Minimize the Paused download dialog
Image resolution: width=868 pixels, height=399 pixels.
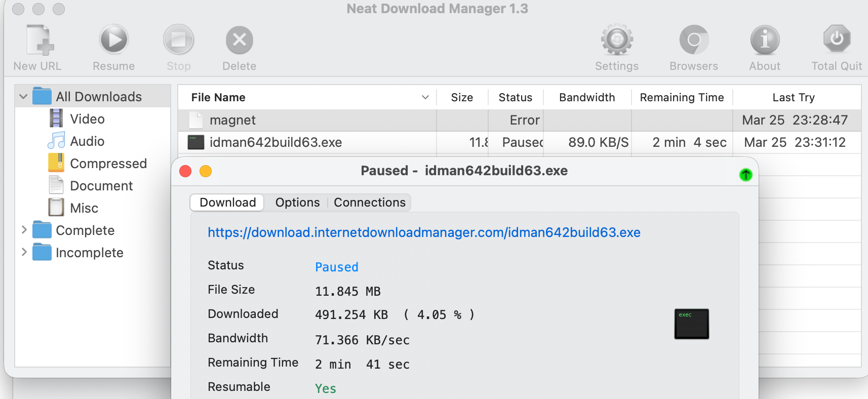tap(206, 171)
